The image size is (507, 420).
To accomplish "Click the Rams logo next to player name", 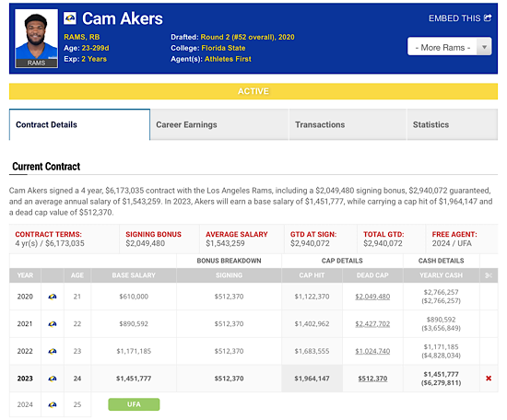I will tap(70, 18).
